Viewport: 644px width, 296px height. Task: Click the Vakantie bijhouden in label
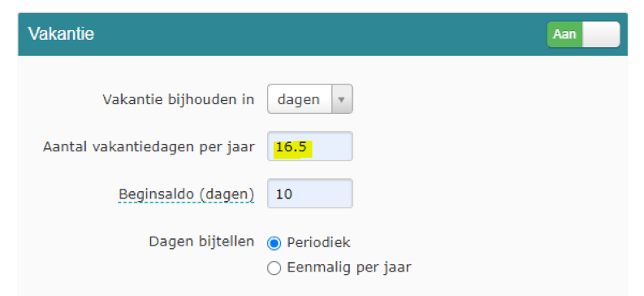[x=178, y=99]
